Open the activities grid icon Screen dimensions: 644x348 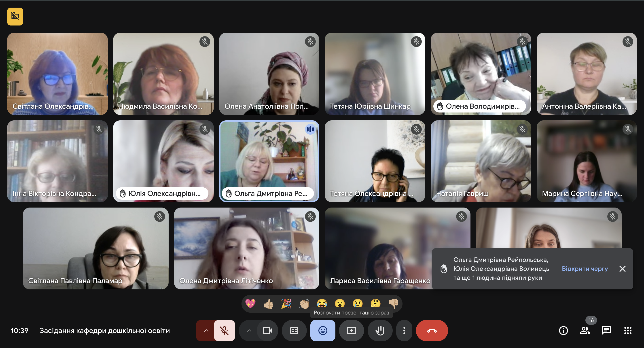click(628, 331)
